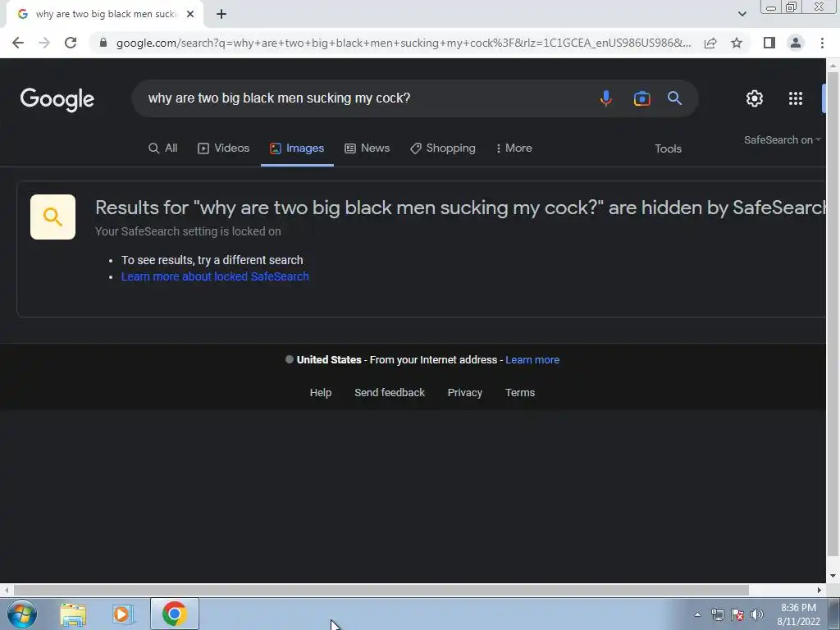The image size is (840, 630).
Task: Share this page via share icon
Action: pyautogui.click(x=710, y=43)
